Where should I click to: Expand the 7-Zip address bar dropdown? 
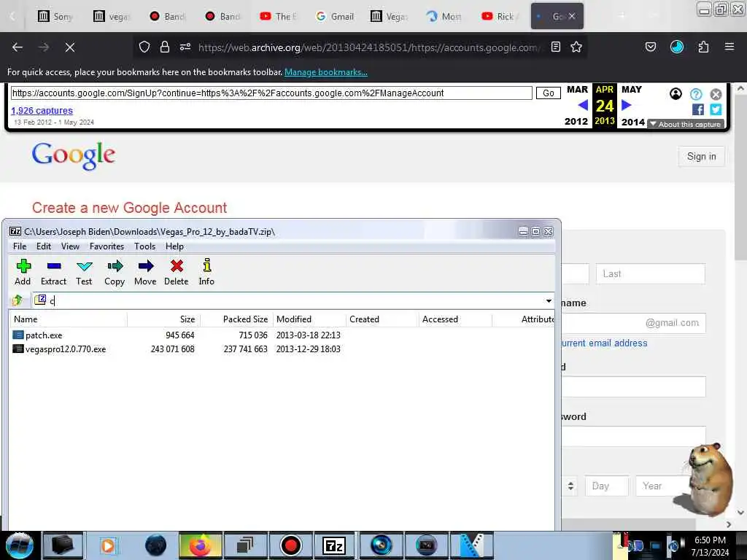[549, 300]
